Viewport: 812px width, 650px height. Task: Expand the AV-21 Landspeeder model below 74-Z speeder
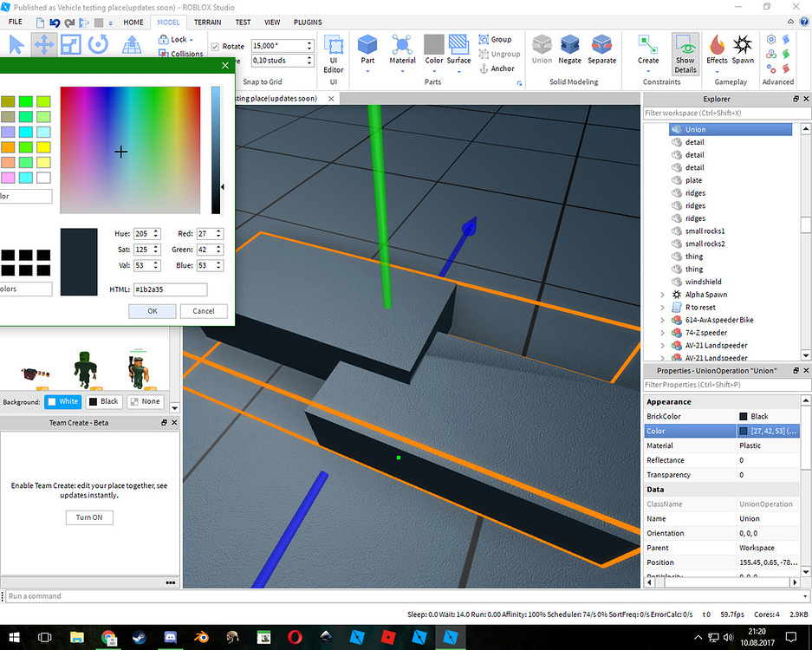(x=662, y=346)
